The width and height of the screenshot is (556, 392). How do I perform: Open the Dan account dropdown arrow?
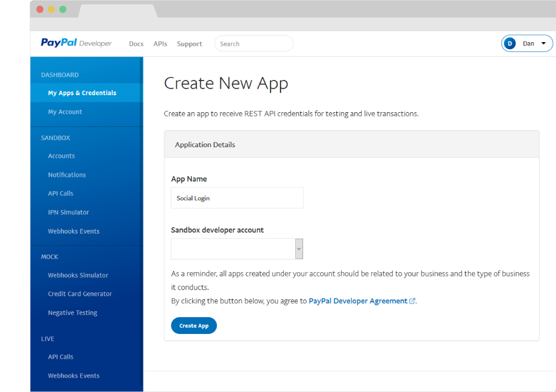point(543,44)
